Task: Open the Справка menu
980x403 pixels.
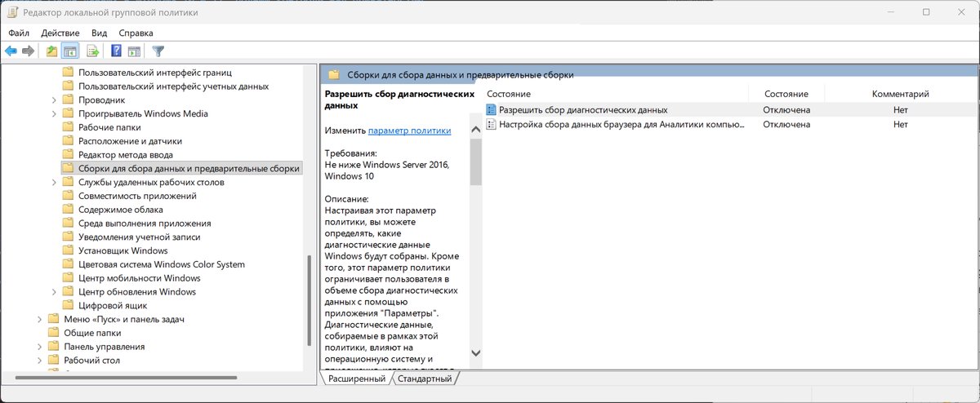Action: [136, 33]
